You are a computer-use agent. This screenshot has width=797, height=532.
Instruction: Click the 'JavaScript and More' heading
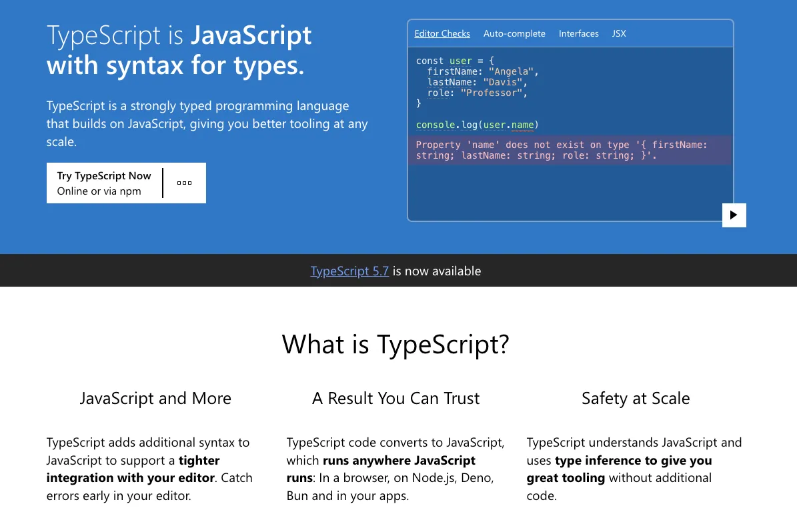pyautogui.click(x=155, y=399)
